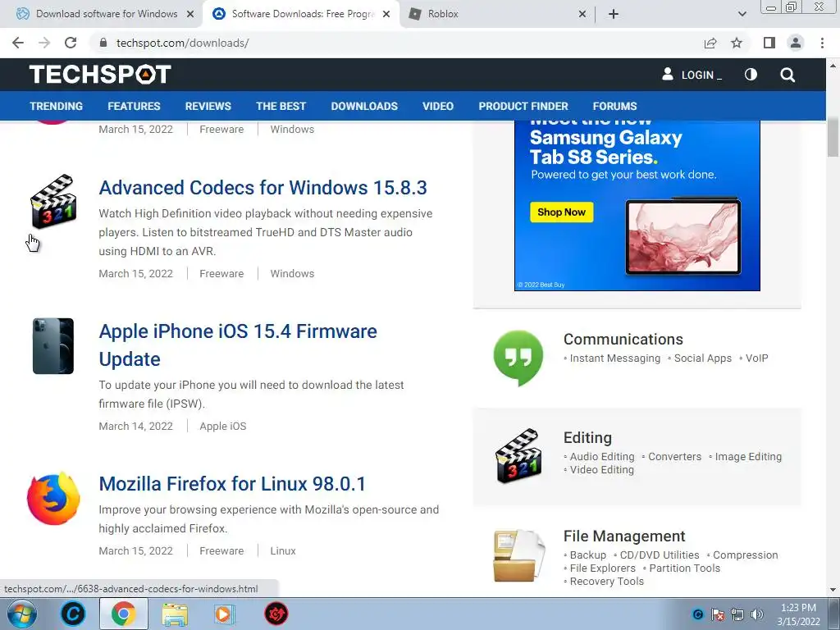The height and width of the screenshot is (630, 840).
Task: Click the browser forward arrow
Action: pos(44,43)
